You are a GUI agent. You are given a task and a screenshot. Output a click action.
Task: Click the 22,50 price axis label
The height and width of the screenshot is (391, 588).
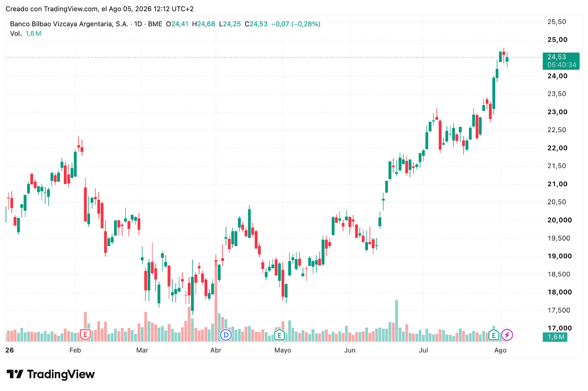[x=557, y=130]
